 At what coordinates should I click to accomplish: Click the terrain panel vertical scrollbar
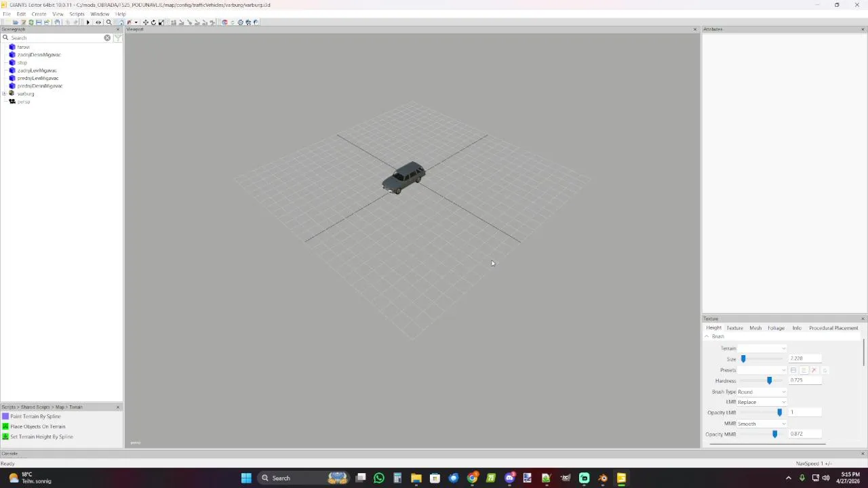point(864,352)
